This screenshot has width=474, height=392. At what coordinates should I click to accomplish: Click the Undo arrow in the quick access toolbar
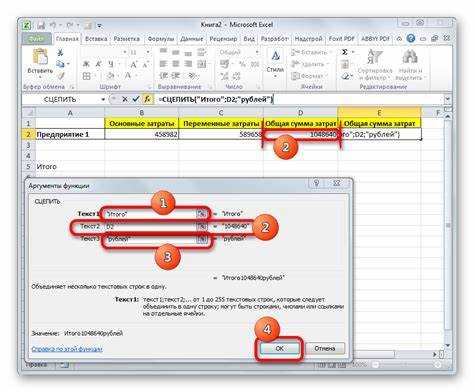pos(53,25)
